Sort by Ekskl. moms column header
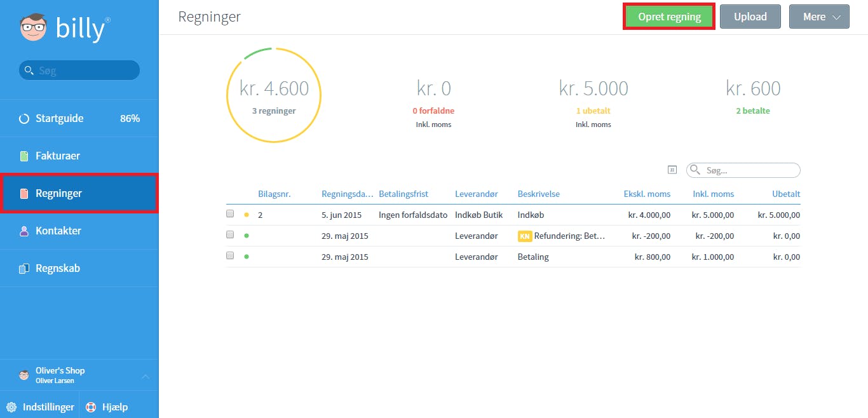Viewport: 868px width, 418px height. (647, 194)
